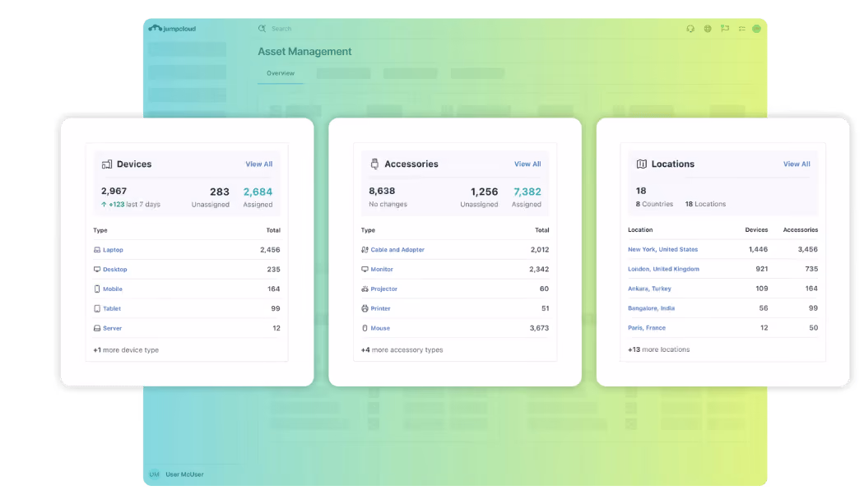Open the Printer accessory link
The width and height of the screenshot is (864, 504).
point(380,309)
